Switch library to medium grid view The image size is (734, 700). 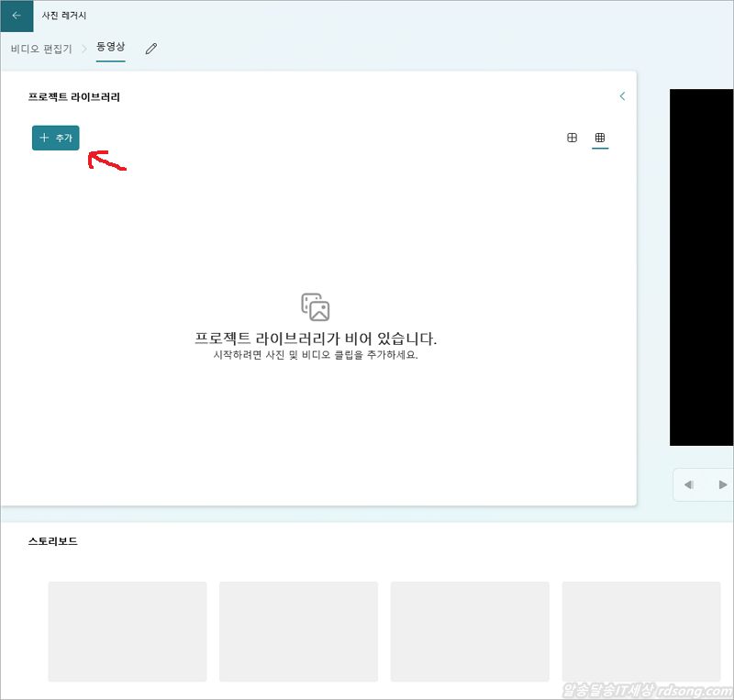click(x=572, y=138)
